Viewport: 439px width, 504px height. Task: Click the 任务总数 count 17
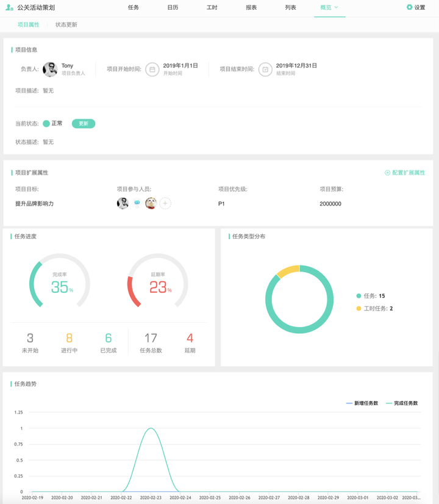151,338
